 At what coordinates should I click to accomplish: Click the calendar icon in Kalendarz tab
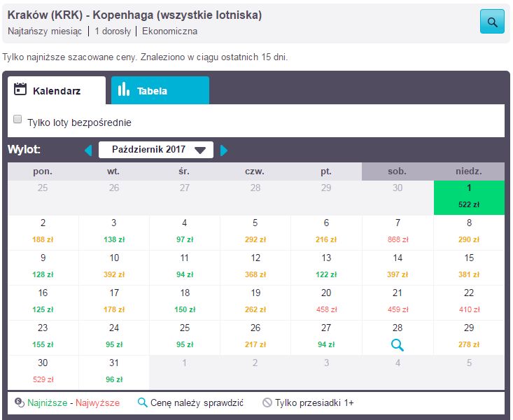(x=20, y=90)
